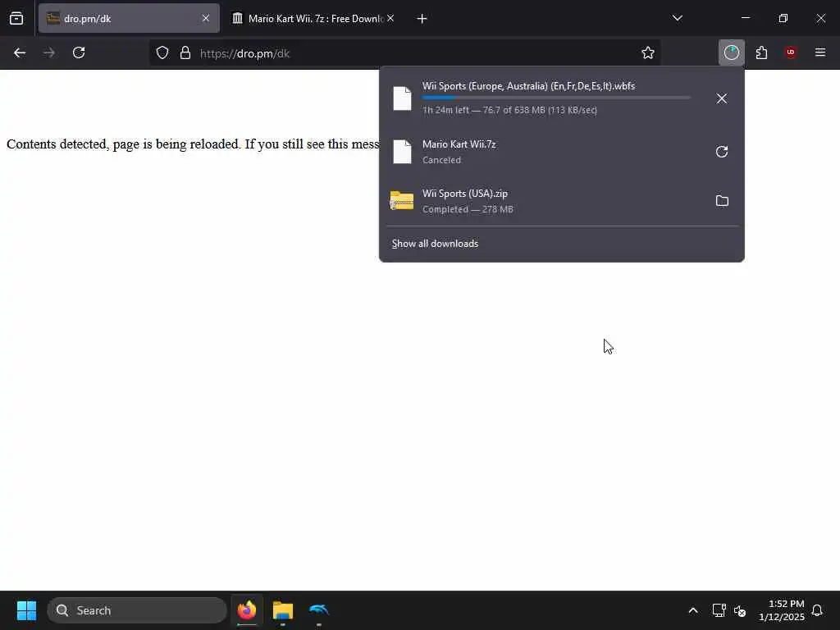Select the Mario Kart Wii.7z filename
Viewport: 840px width, 630px height.
459,144
